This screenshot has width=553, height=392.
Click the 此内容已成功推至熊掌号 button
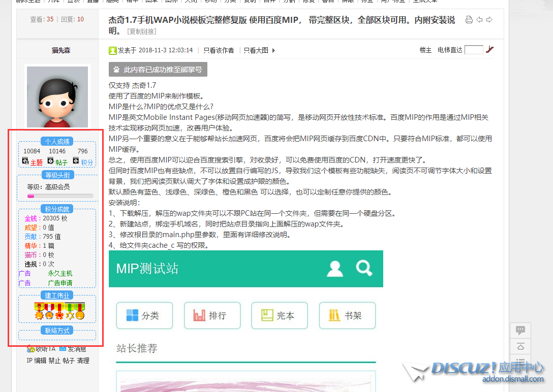tap(158, 70)
